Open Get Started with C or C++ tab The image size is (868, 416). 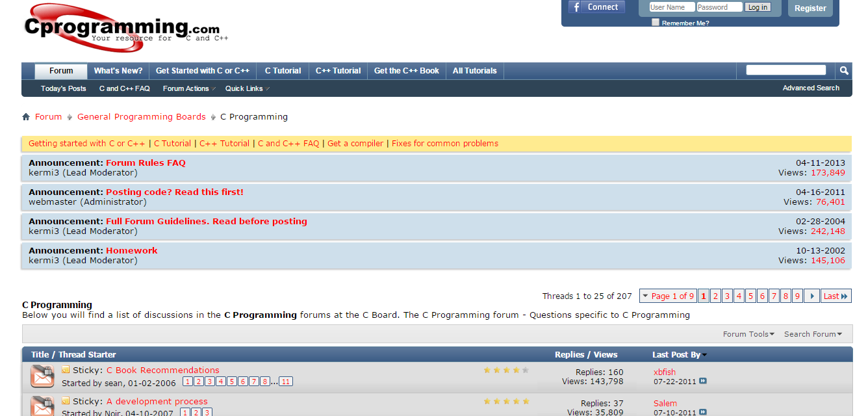[x=203, y=71]
